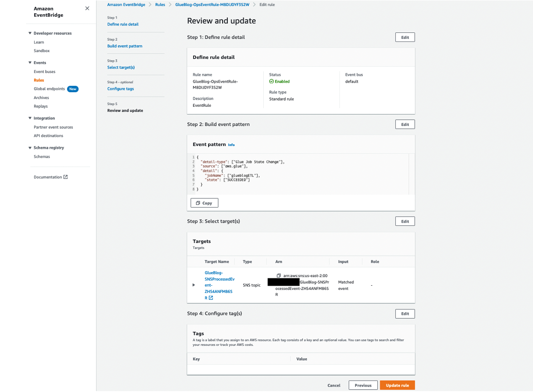Click EventRule description value
Viewport: 533px width, 392px height.
click(x=202, y=106)
